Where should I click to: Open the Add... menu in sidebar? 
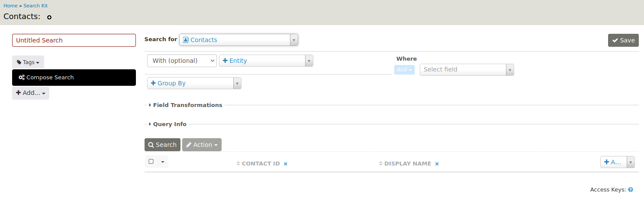point(31,93)
